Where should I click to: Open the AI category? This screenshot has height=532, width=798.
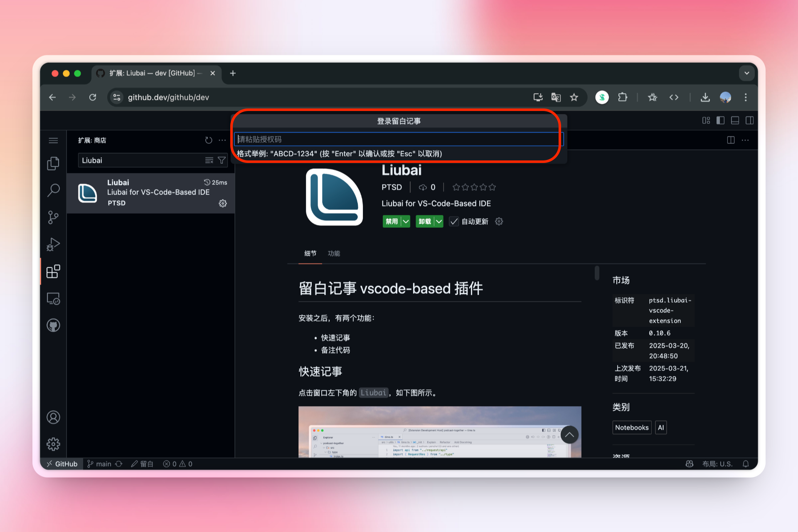[661, 428]
